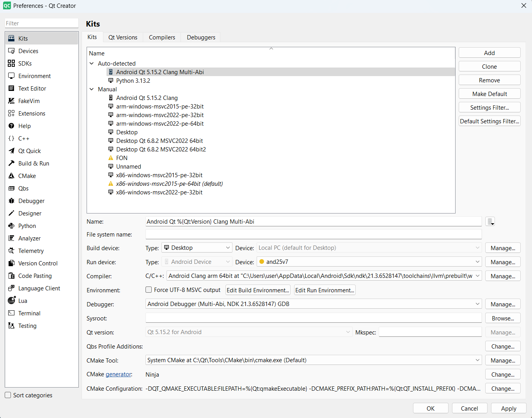
Task: Click Edit Run Environment button
Action: click(325, 290)
